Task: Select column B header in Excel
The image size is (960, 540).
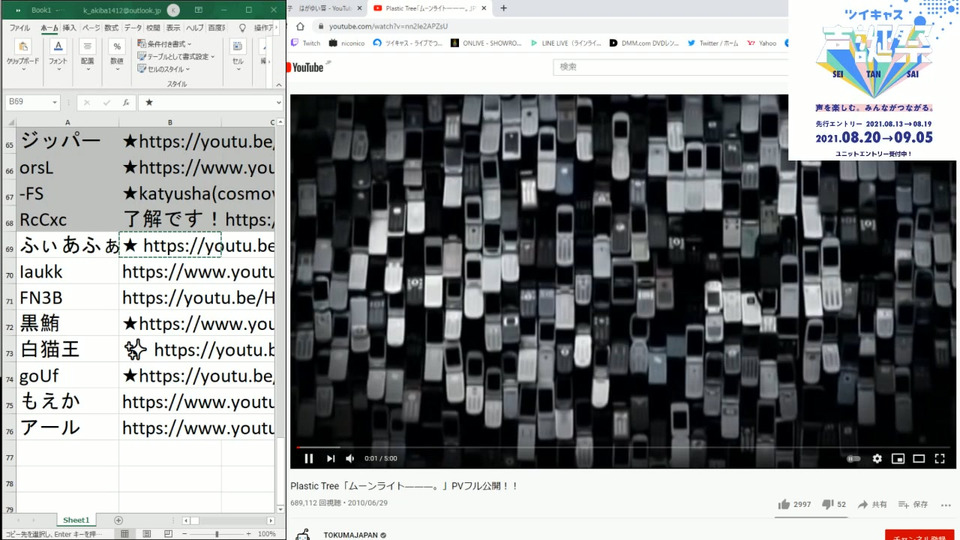Action: click(170, 122)
